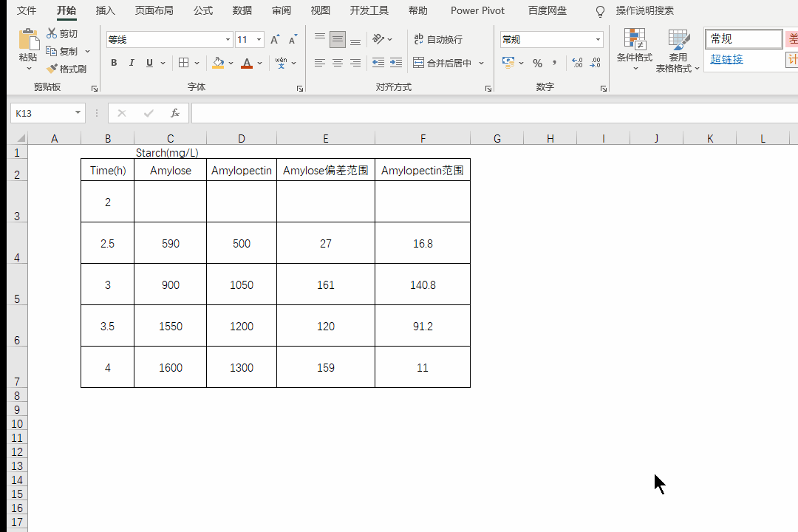Toggle wrap text (自动换行)
Image resolution: width=798 pixels, height=532 pixels.
click(x=437, y=39)
